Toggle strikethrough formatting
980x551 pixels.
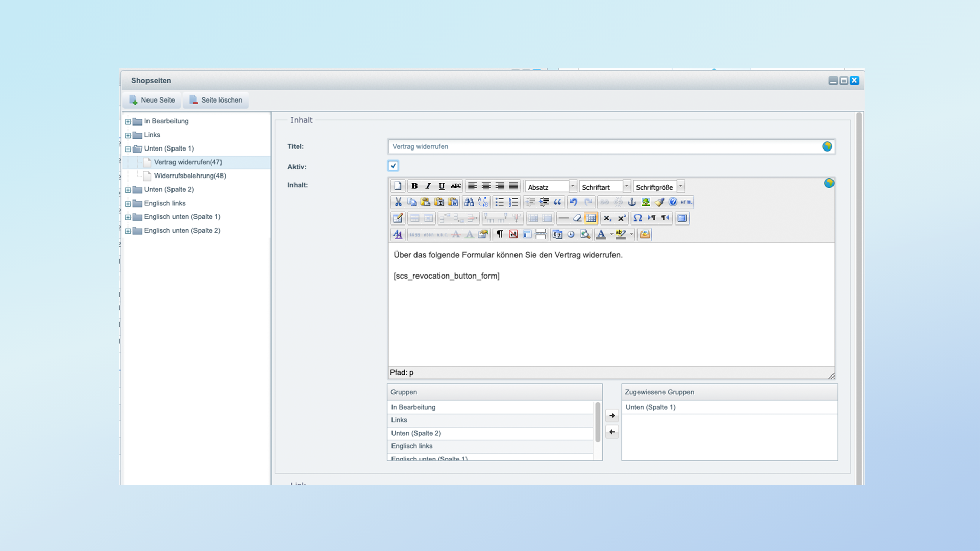point(456,186)
